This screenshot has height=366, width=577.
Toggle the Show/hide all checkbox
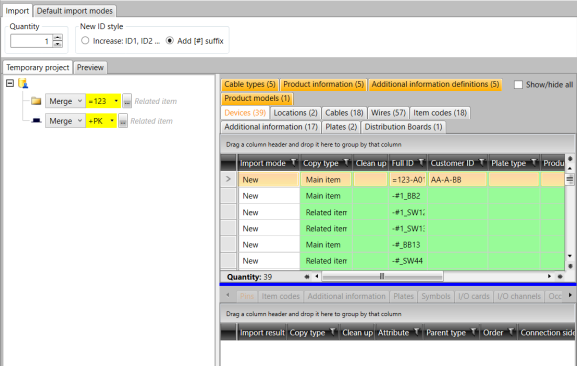tap(518, 85)
